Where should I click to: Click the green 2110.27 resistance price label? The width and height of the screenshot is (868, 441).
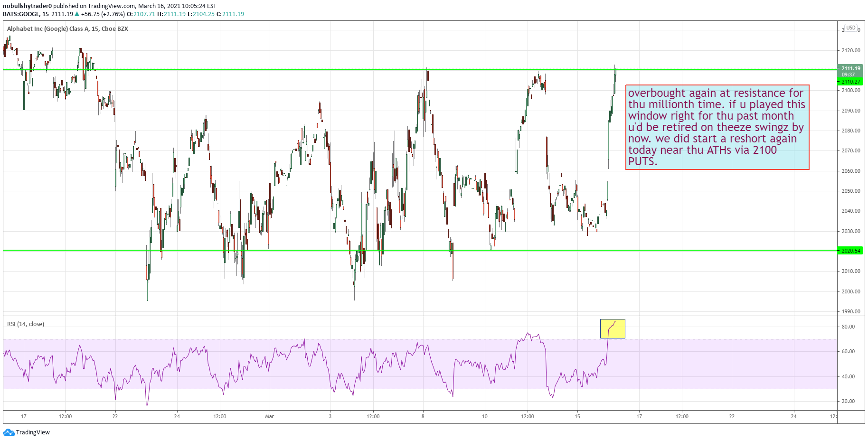coord(850,82)
